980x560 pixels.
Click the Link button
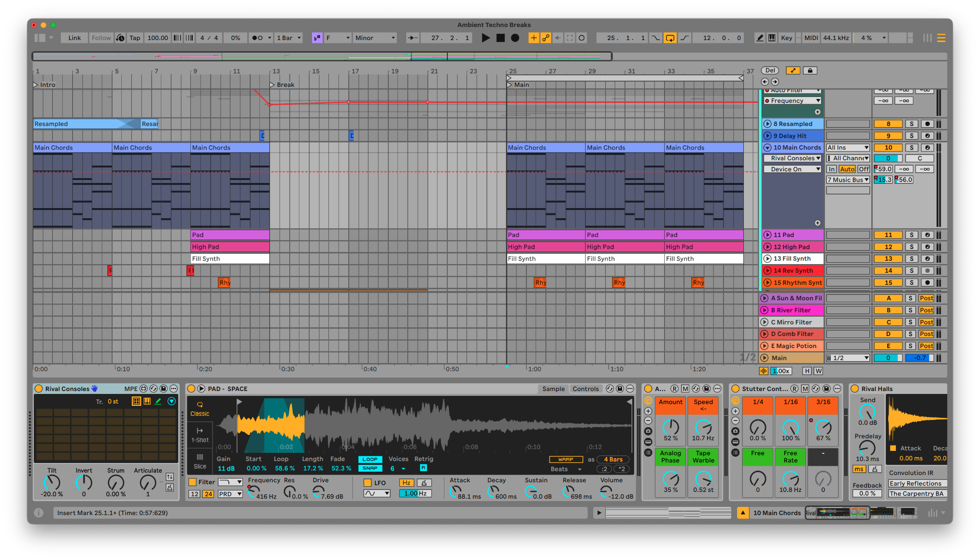[74, 38]
